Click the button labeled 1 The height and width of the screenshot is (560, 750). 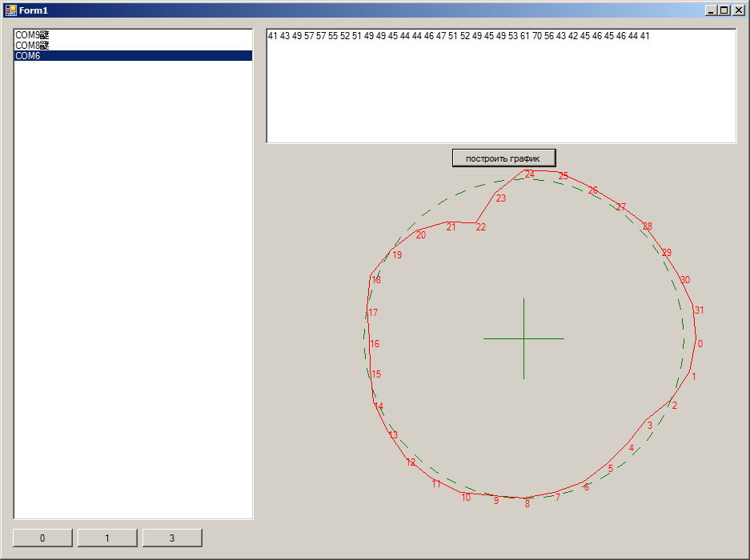(107, 538)
